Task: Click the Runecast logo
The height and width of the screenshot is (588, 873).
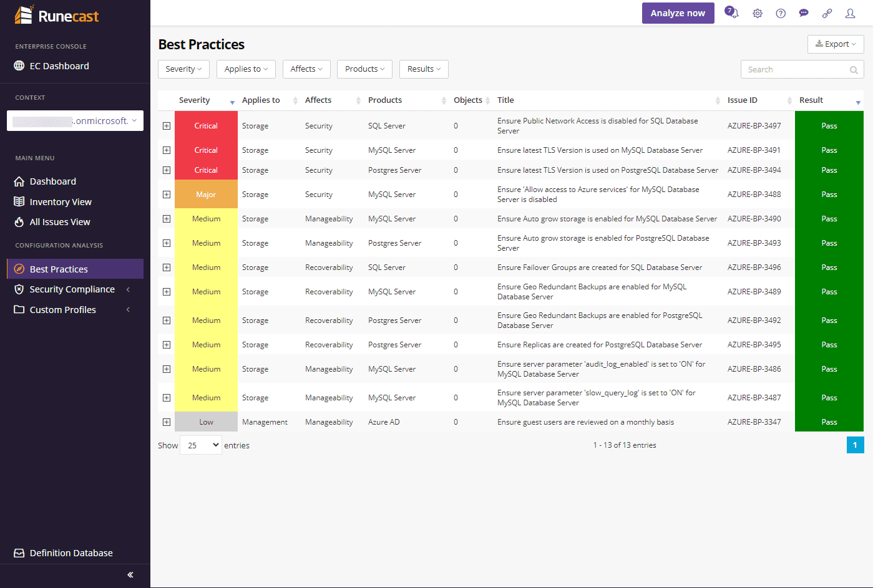Action: tap(57, 16)
